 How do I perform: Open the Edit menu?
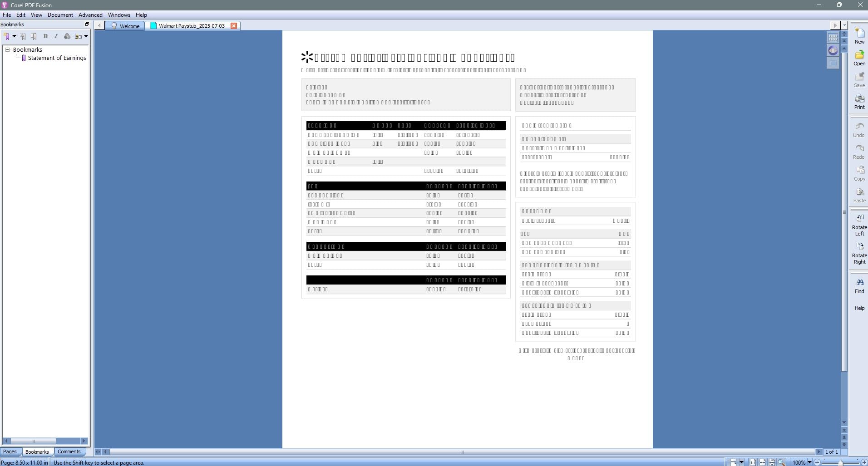click(21, 15)
